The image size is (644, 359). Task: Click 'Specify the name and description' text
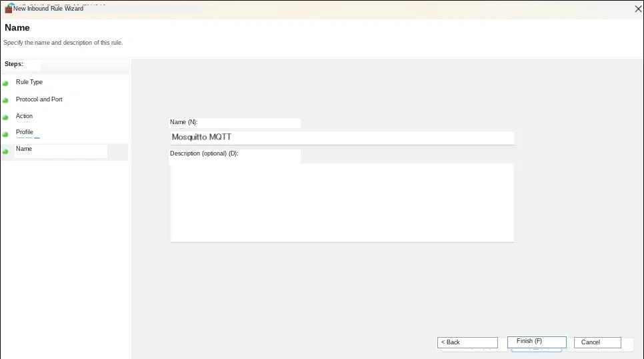click(63, 43)
